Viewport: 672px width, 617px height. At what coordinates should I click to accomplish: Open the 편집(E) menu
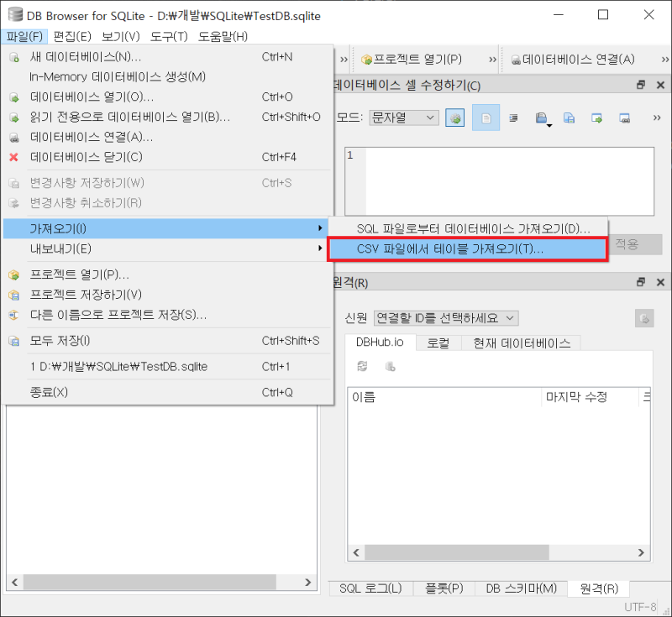point(72,36)
